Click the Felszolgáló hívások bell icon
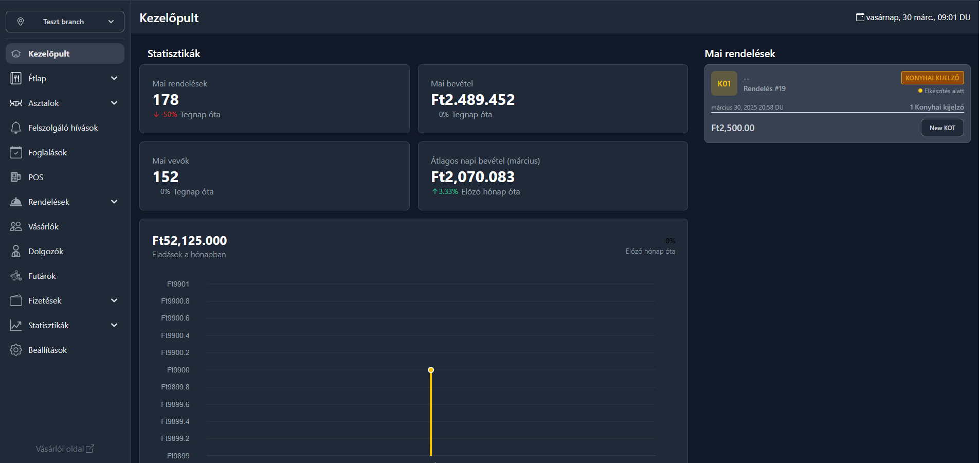This screenshot has height=463, width=980. [16, 128]
